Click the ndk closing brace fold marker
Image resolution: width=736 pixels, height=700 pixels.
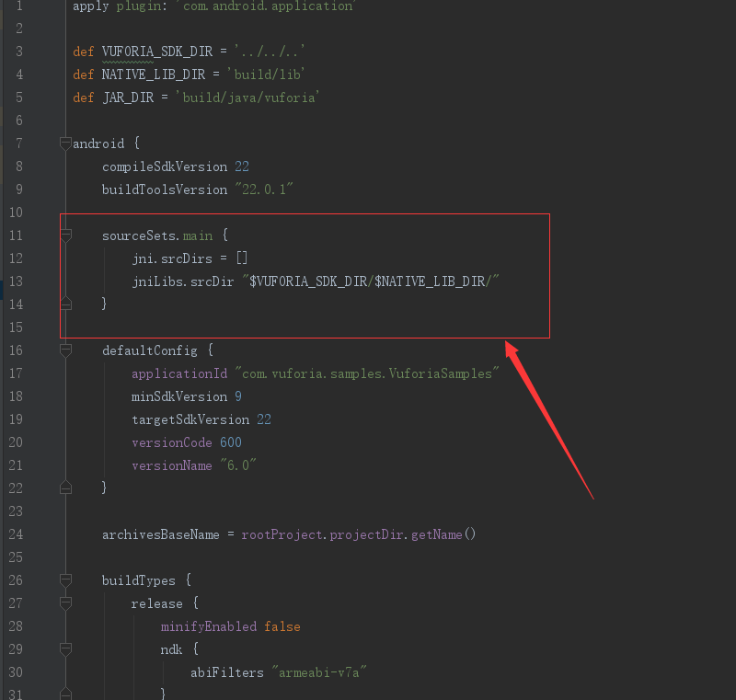tap(65, 694)
